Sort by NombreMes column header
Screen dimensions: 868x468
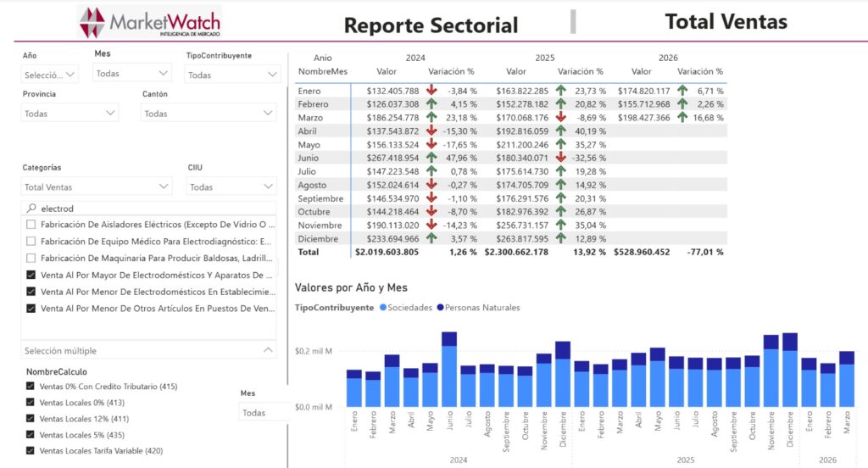coord(323,71)
